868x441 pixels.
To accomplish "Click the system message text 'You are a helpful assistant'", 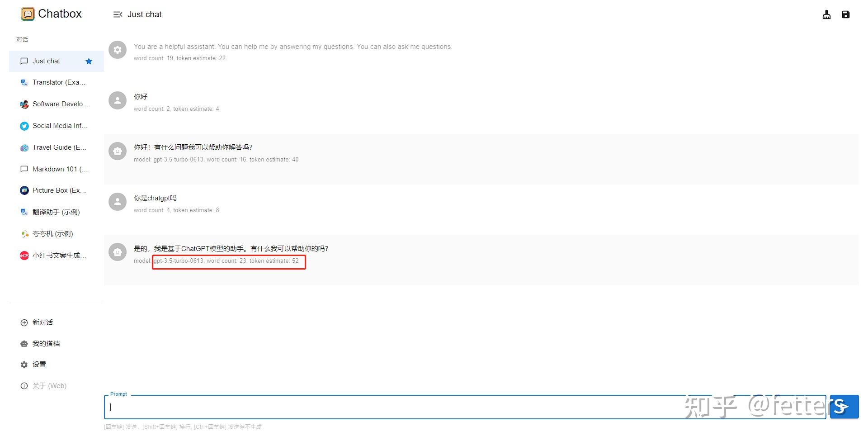I will (x=293, y=47).
